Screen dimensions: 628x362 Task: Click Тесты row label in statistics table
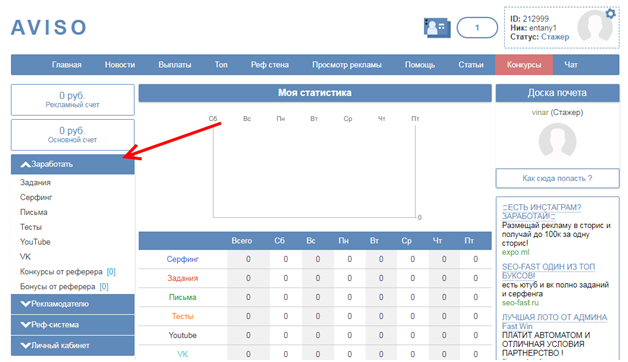[x=183, y=316]
